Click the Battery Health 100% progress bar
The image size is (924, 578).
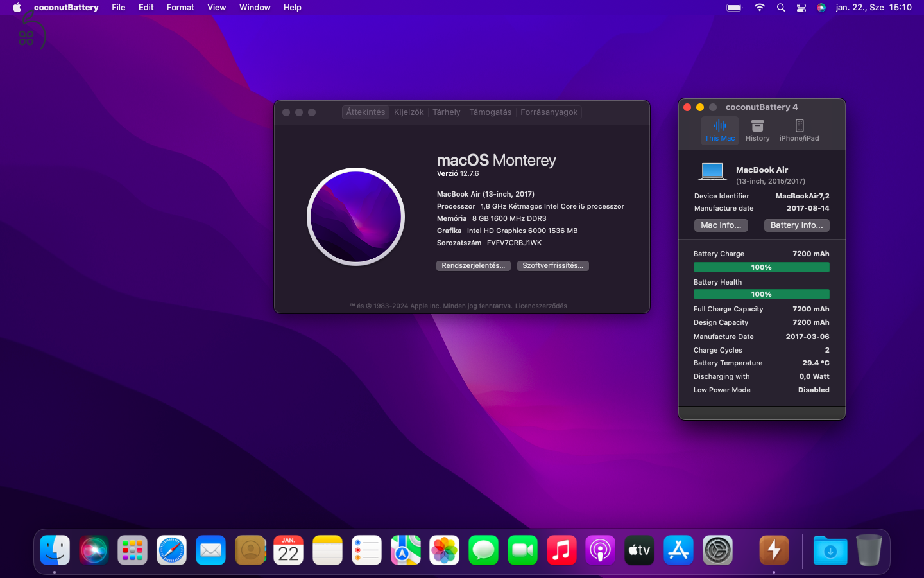[x=762, y=294]
